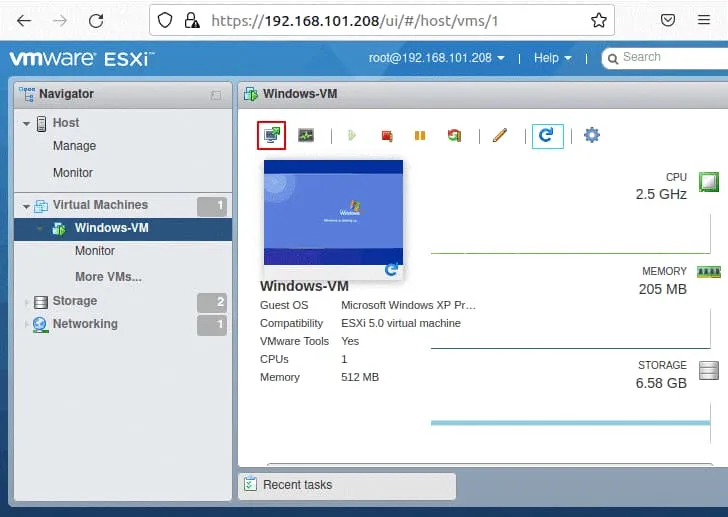Open root@192.168.101.208 user dropdown
The height and width of the screenshot is (517, 728).
click(x=436, y=58)
